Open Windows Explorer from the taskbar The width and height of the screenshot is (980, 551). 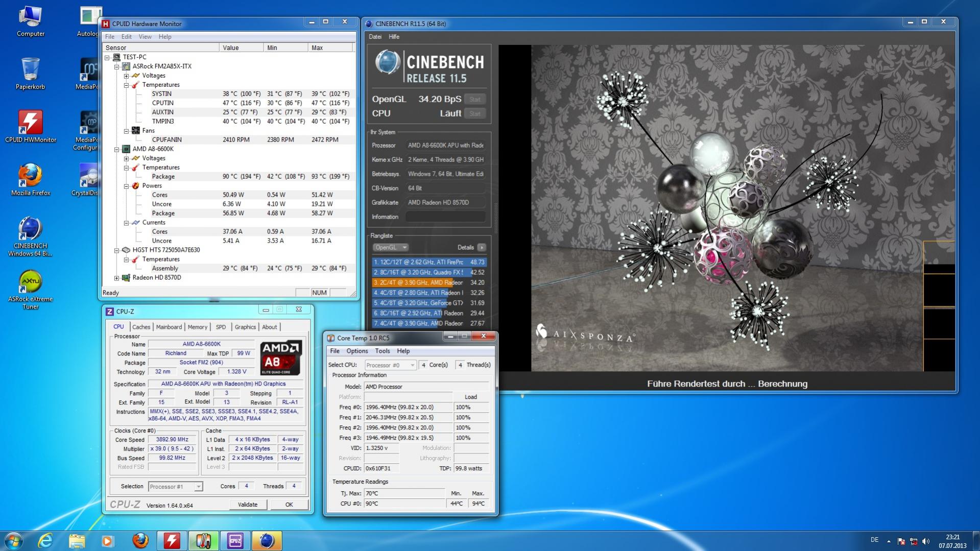[77, 541]
